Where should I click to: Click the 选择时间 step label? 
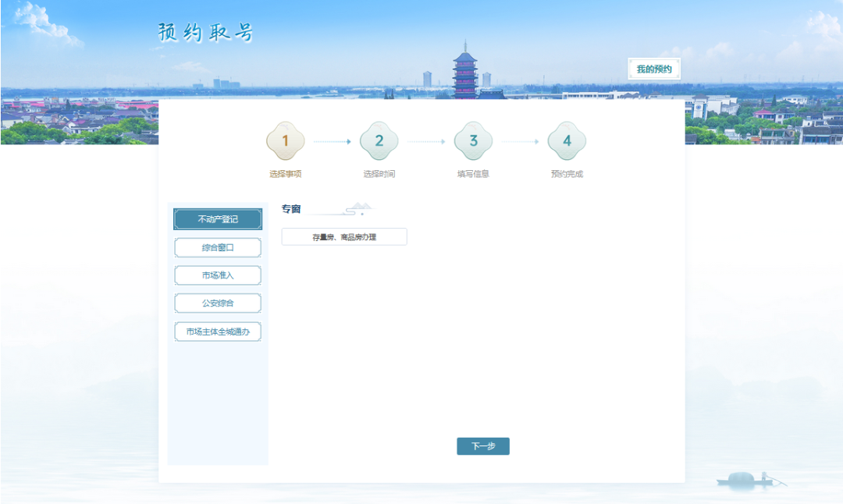click(379, 174)
